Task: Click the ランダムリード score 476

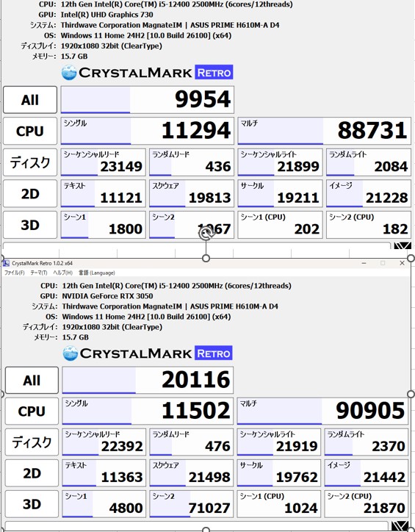Action: pyautogui.click(x=192, y=442)
